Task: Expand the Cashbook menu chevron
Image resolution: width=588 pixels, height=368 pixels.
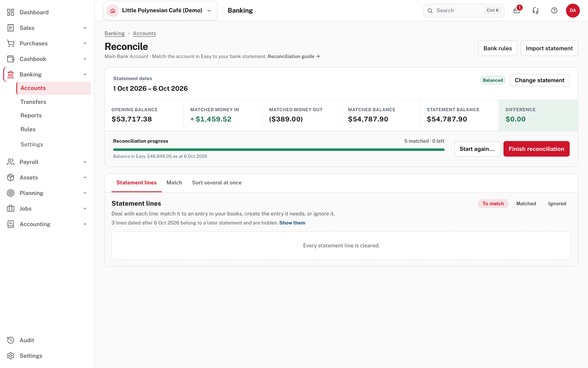Action: (x=85, y=59)
